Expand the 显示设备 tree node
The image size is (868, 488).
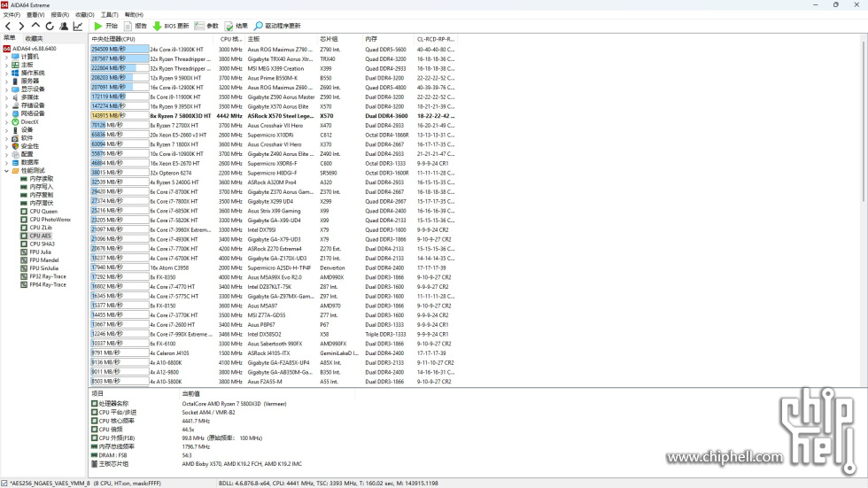(7, 89)
